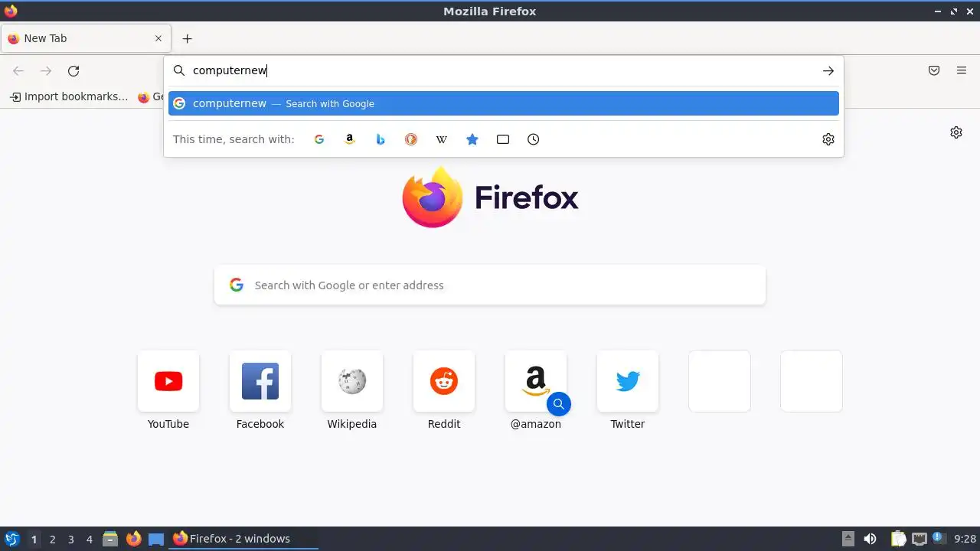Click the 9:28 clock
The width and height of the screenshot is (980, 551).
coord(965,539)
